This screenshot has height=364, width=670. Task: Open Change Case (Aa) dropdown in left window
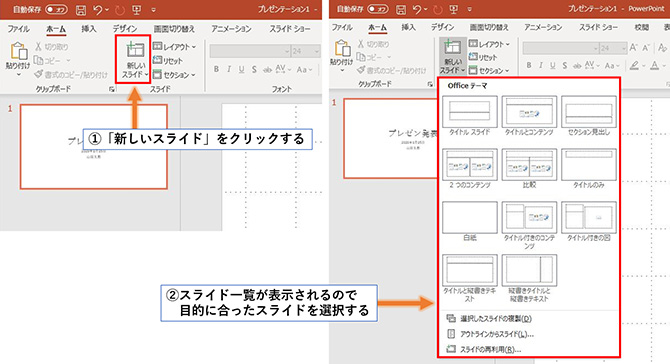(x=305, y=69)
